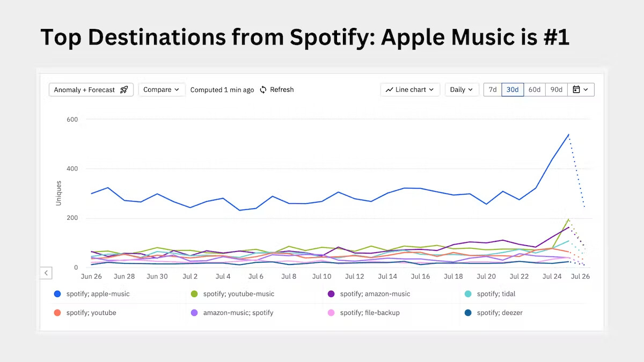Open the calendar date picker dropdown
The height and width of the screenshot is (362, 644).
click(581, 90)
